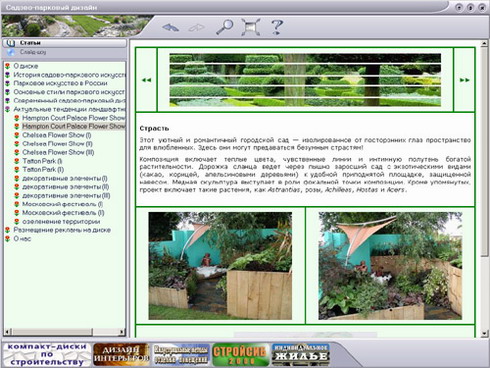Open the blue banner left of Стройсиб
Image resolution: width=490 pixels, height=368 pixels.
pos(181,355)
